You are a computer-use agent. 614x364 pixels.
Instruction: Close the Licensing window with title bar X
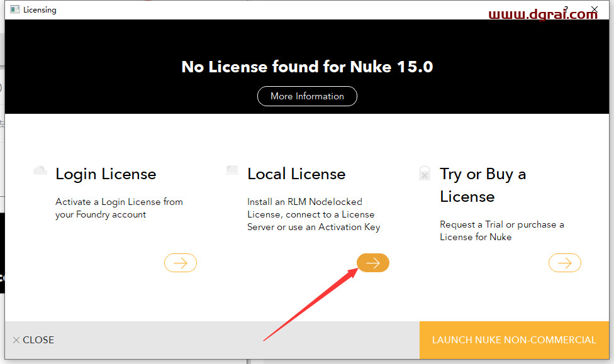coord(594,9)
